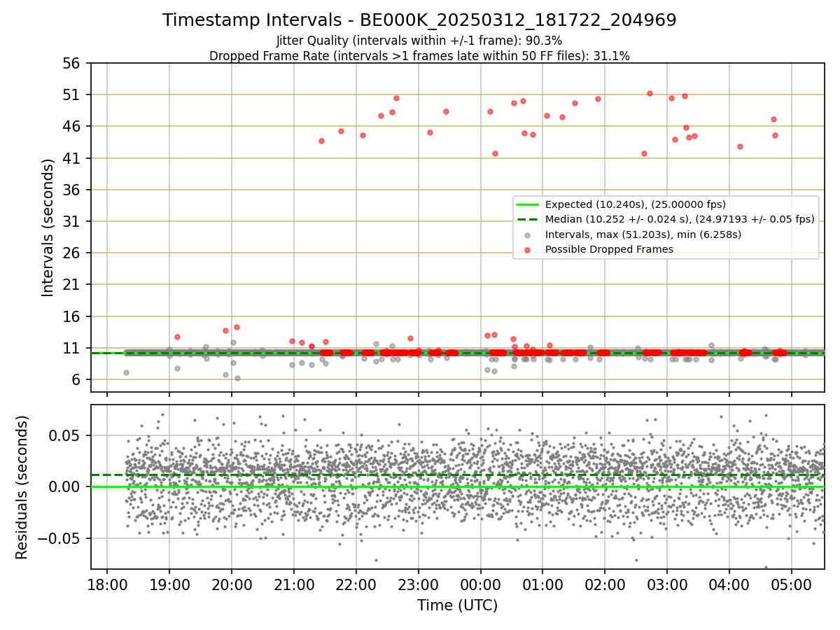Click the 'Median (10.252 +/- 0.024 s)' legend entry
Screen dimensions: 840x630
click(680, 219)
